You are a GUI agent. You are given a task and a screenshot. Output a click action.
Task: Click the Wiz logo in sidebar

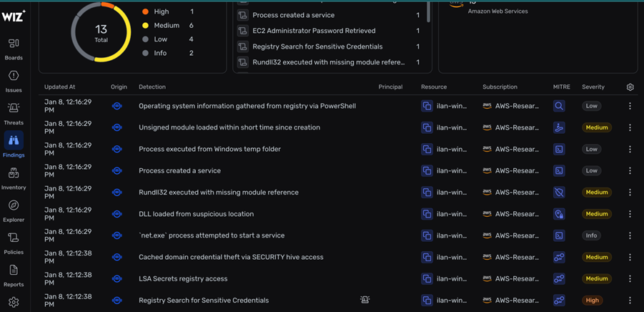[x=13, y=16]
